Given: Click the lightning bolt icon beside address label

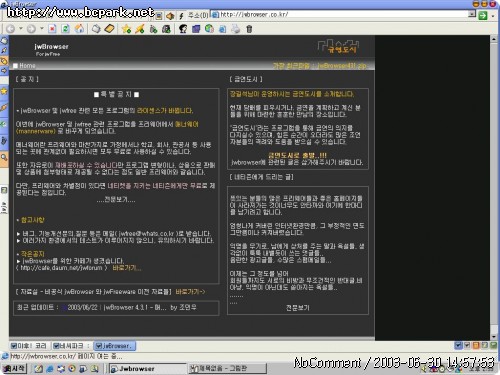Looking at the screenshot, I should tap(181, 15).
